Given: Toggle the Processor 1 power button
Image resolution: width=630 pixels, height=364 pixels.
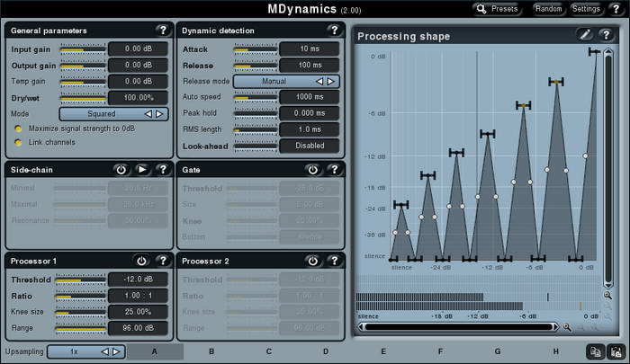Looking at the screenshot, I should point(141,261).
